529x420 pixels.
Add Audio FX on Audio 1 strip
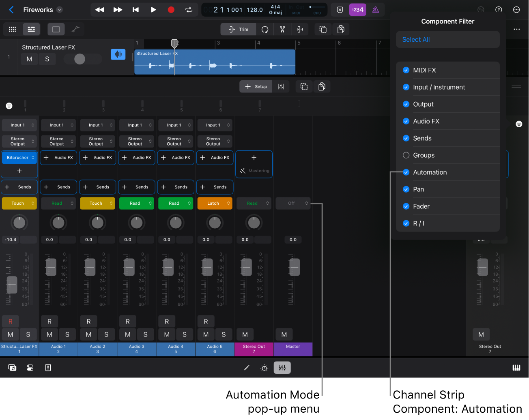coord(58,158)
